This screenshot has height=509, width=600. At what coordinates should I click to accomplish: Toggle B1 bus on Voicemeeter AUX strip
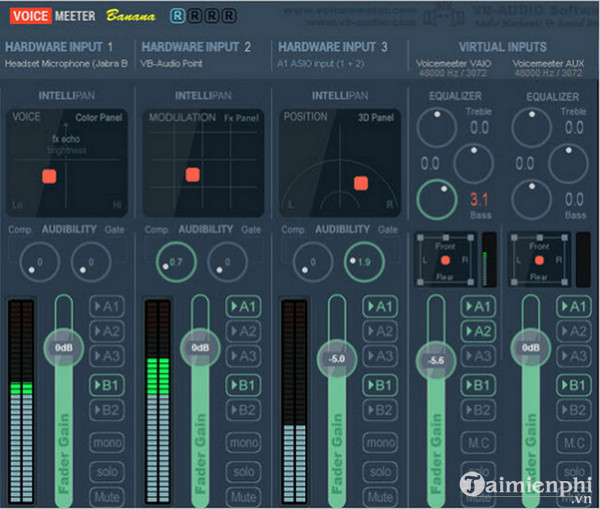click(x=574, y=385)
